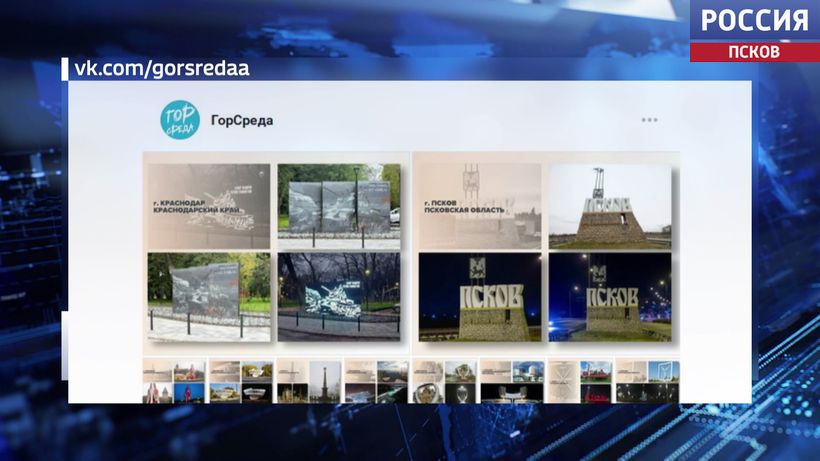
Task: Open the three-dots post options menu
Action: pyautogui.click(x=650, y=120)
